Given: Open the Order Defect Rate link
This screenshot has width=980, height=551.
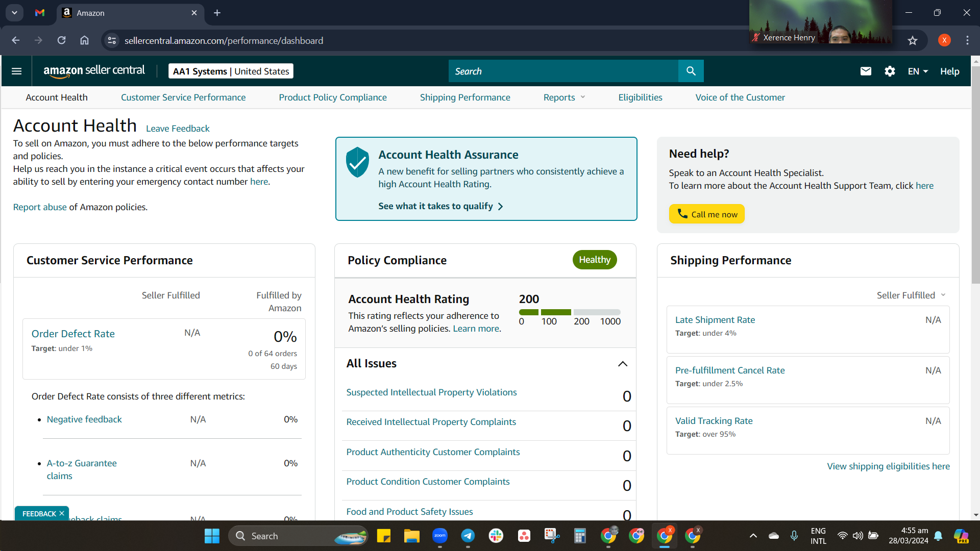Looking at the screenshot, I should (73, 334).
